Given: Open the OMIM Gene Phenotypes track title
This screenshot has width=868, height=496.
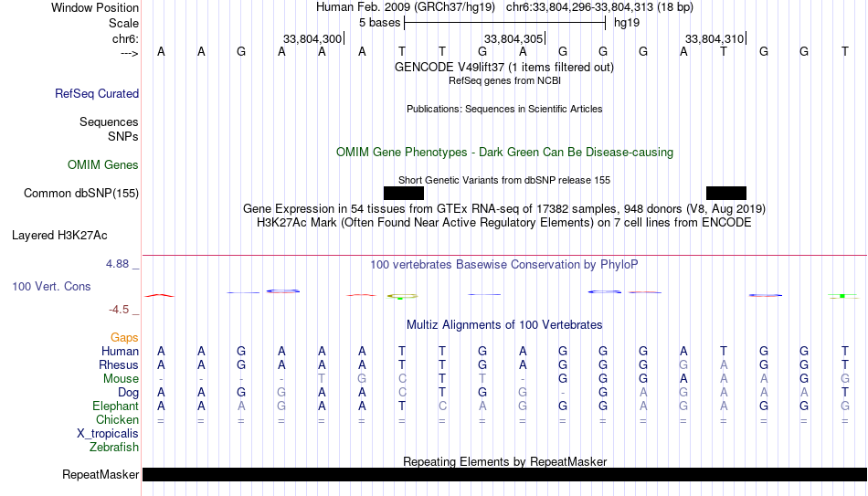Looking at the screenshot, I should [504, 153].
